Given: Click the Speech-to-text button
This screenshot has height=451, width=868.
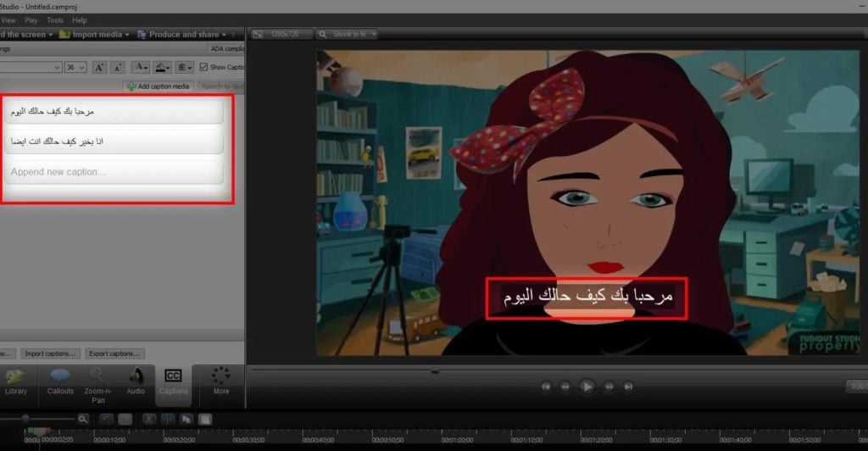Looking at the screenshot, I should pos(221,86).
